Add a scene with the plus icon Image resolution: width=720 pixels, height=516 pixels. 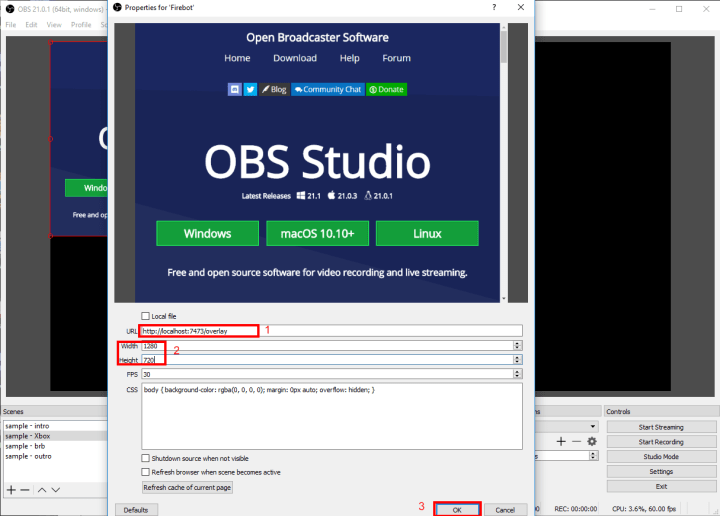[11, 490]
